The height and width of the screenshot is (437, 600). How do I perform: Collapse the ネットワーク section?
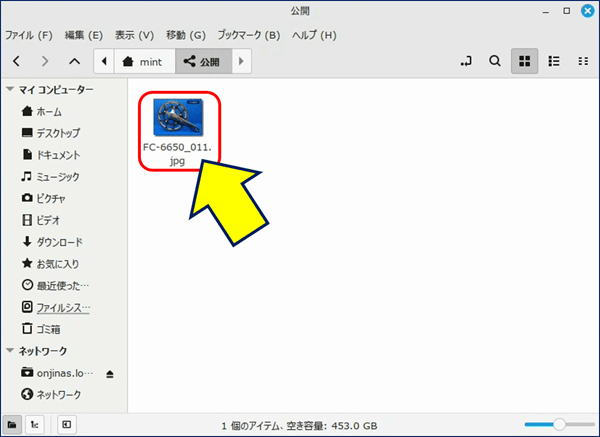10,351
